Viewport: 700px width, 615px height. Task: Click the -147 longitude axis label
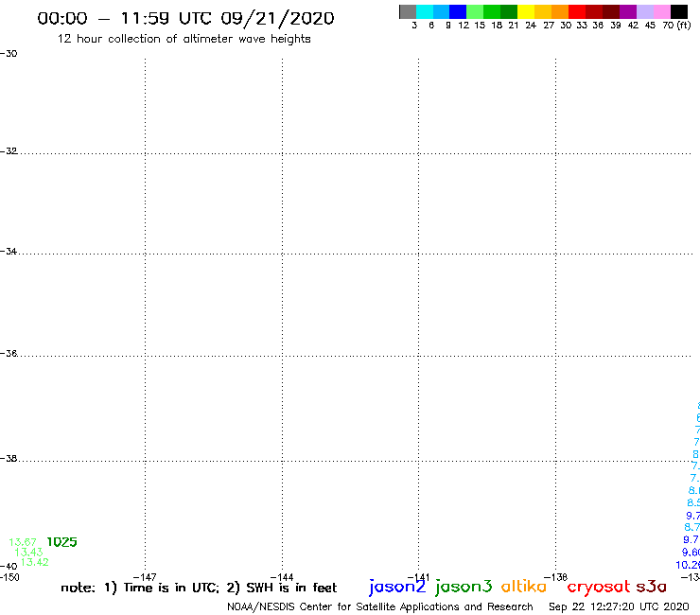[145, 577]
